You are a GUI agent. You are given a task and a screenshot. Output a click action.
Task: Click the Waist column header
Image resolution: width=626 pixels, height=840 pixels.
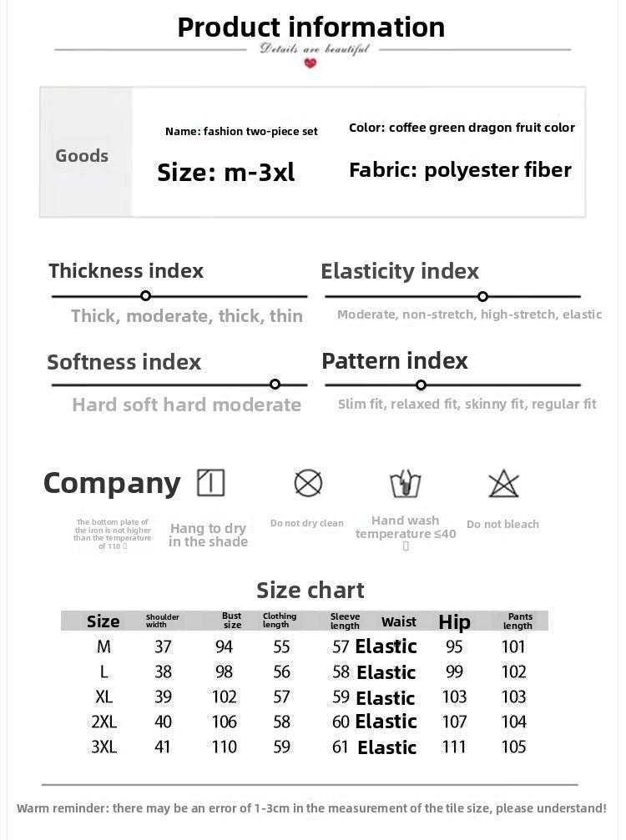click(398, 621)
